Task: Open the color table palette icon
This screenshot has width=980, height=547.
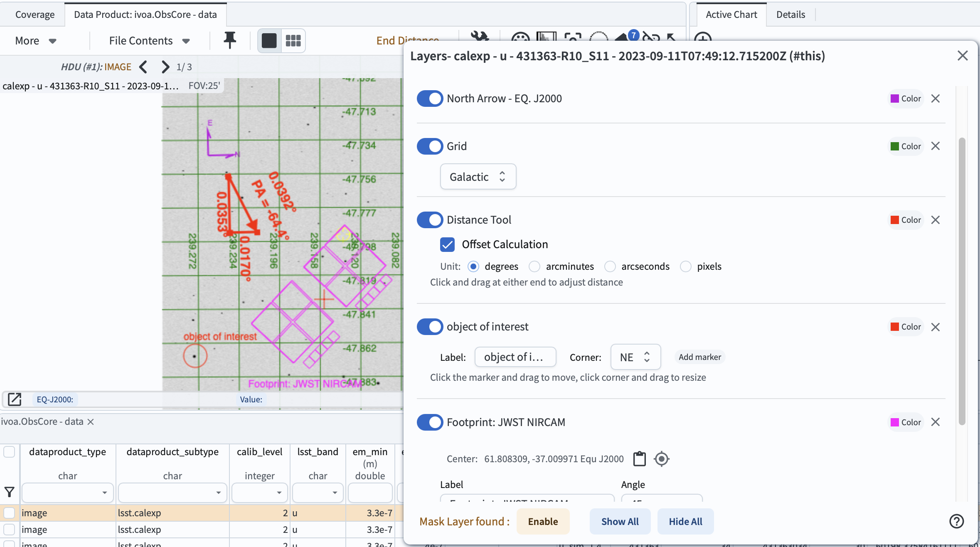Action: click(x=520, y=38)
